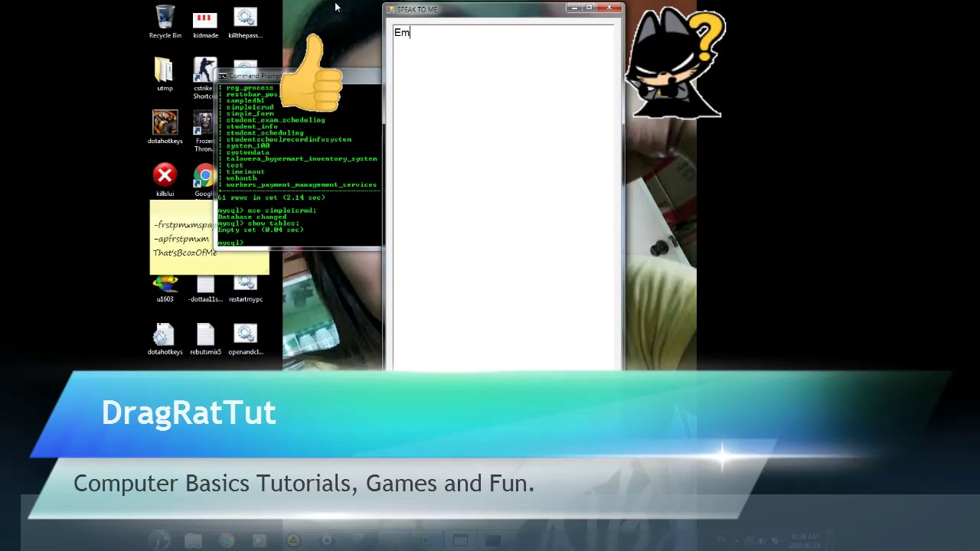Click the "61 rows in set" result line
The height and width of the screenshot is (551, 980).
(x=272, y=197)
